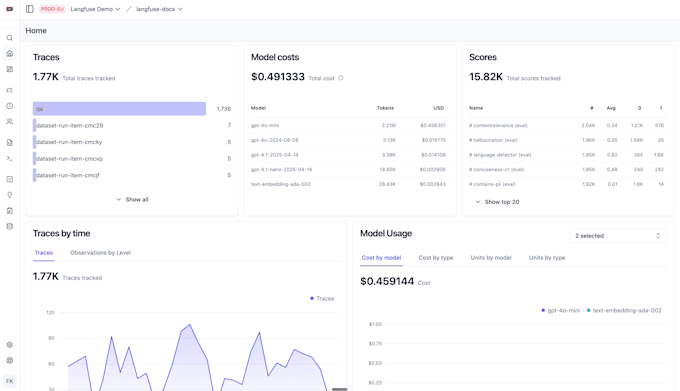Click the Avg column header in Scores
Image resolution: width=680 pixels, height=391 pixels.
click(611, 108)
